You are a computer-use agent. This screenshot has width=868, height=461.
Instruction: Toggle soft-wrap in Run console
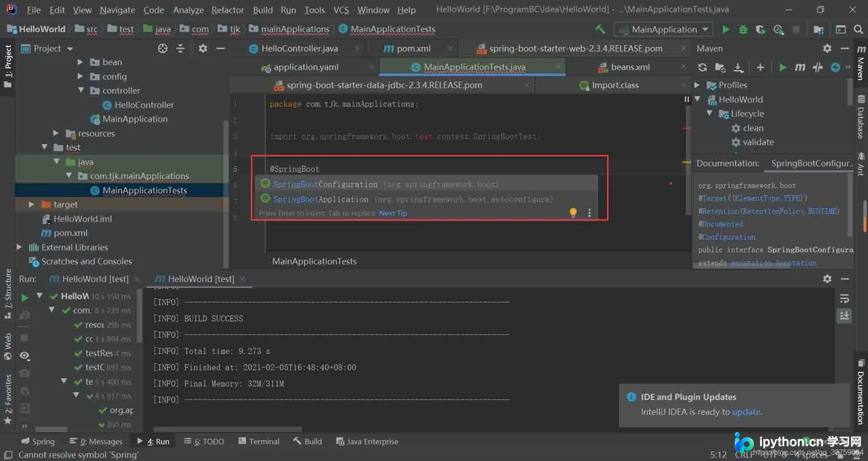844,299
